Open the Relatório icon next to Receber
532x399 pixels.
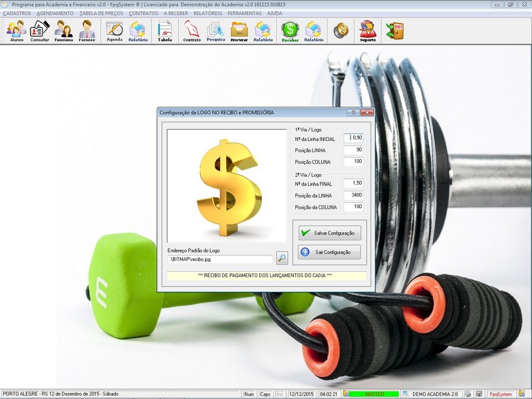pos(314,31)
